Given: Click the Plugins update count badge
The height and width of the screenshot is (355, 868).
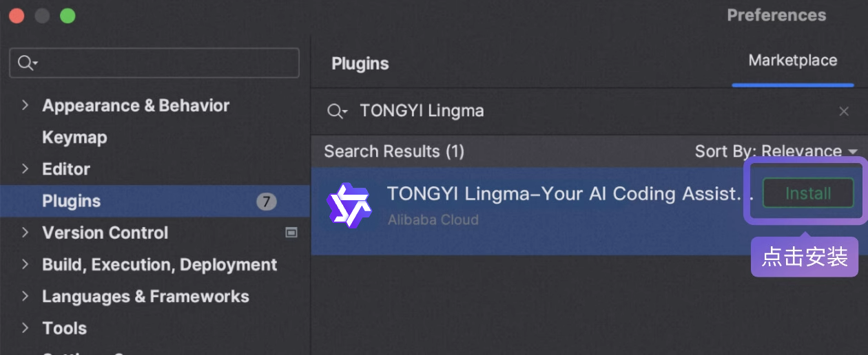Looking at the screenshot, I should 267,202.
